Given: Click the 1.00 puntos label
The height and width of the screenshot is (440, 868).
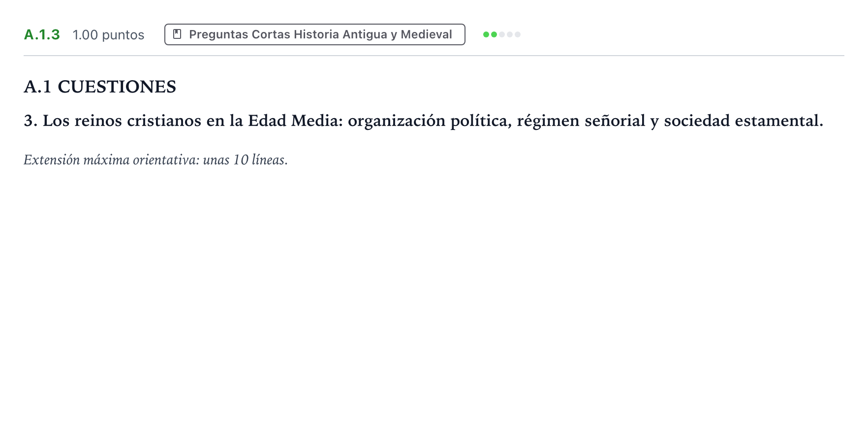Looking at the screenshot, I should 108,35.
